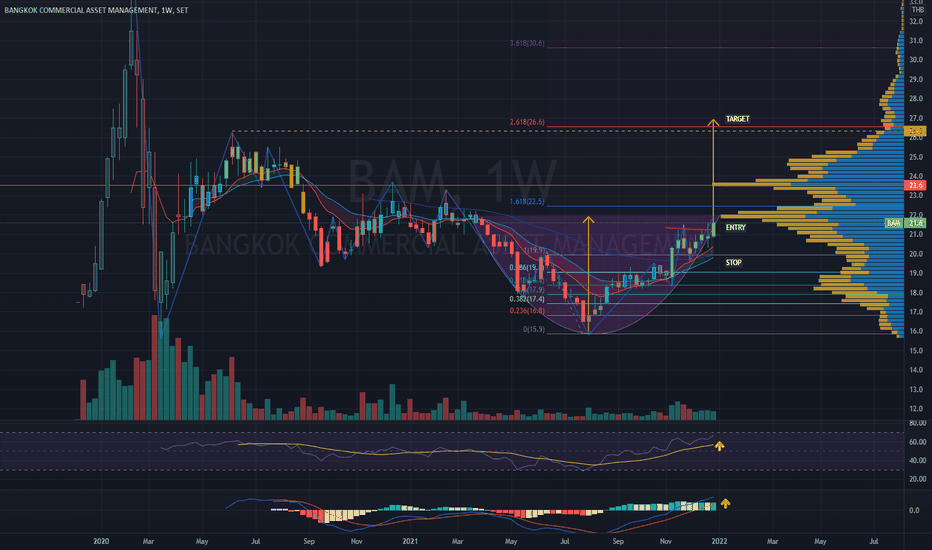Click 60.00 on the RSI scale
The image size is (932, 550).
point(917,442)
